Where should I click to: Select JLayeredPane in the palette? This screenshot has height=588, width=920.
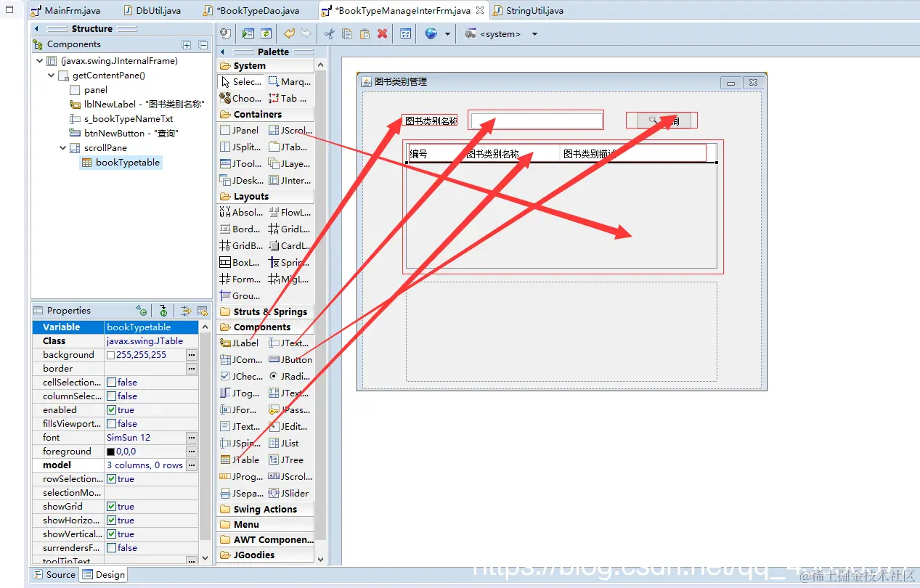point(290,164)
